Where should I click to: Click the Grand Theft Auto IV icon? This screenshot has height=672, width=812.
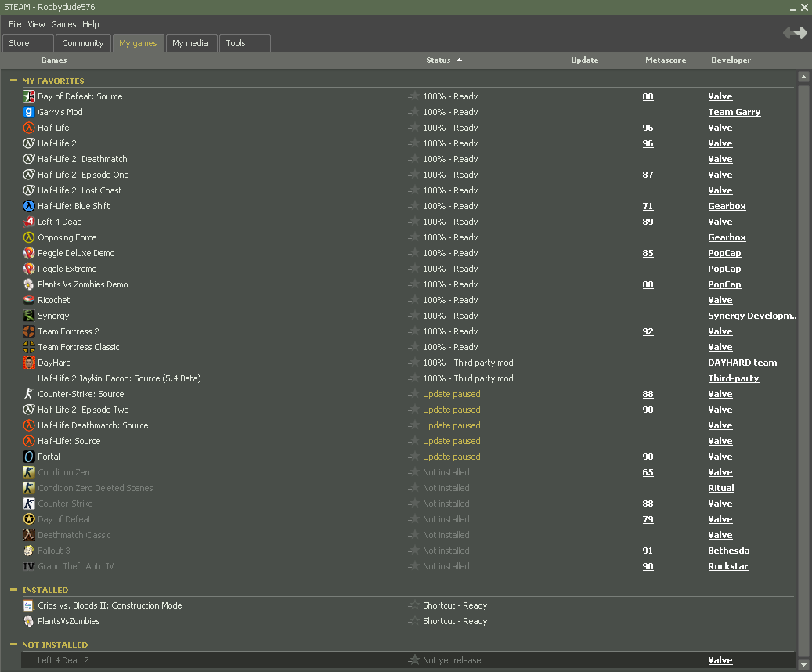[x=29, y=566]
